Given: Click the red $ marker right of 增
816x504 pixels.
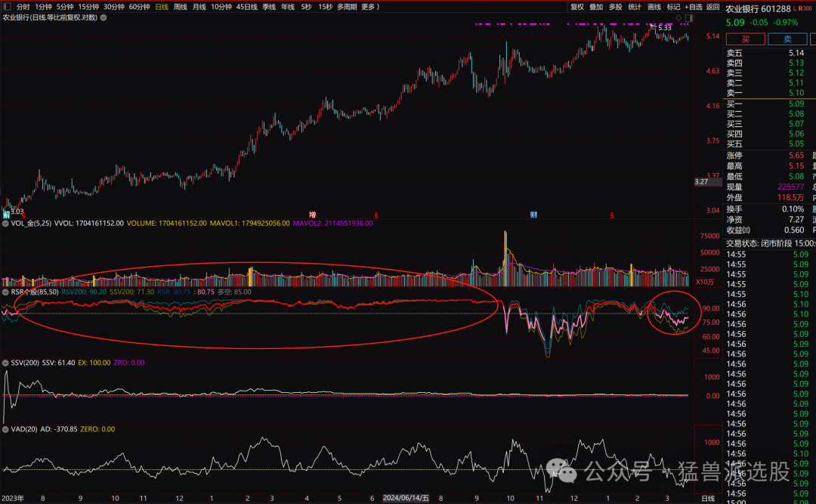Looking at the screenshot, I should point(376,215).
